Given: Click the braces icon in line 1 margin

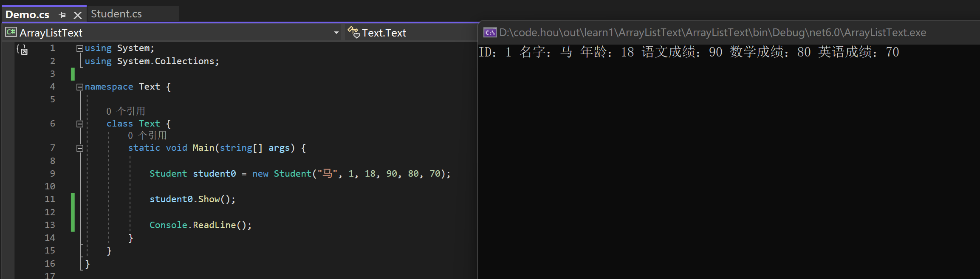Looking at the screenshot, I should point(22,50).
